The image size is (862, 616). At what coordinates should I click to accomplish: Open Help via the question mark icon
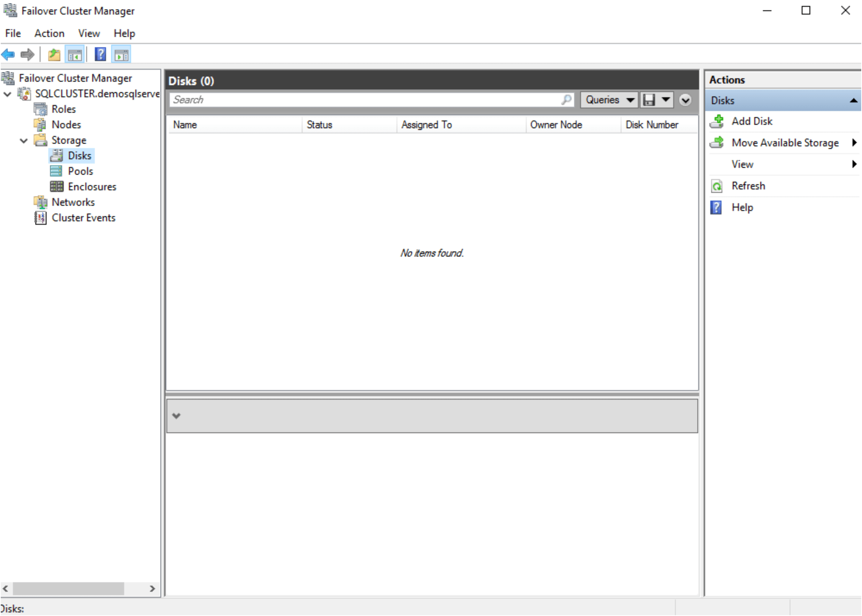tap(100, 54)
